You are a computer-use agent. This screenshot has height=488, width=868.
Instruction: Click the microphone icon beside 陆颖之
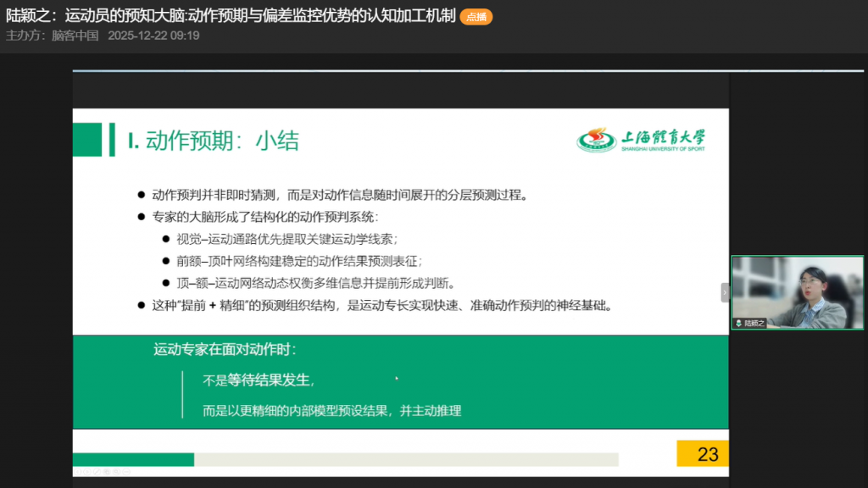[x=739, y=323]
